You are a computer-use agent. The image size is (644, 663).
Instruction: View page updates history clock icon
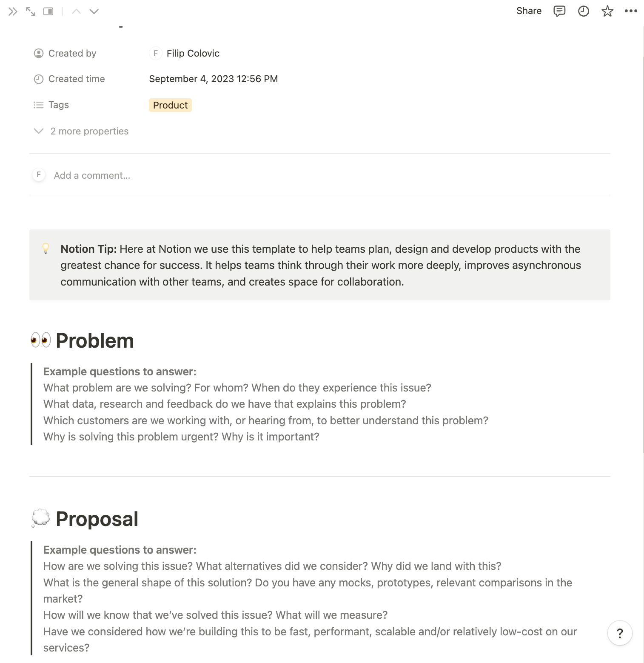(584, 11)
